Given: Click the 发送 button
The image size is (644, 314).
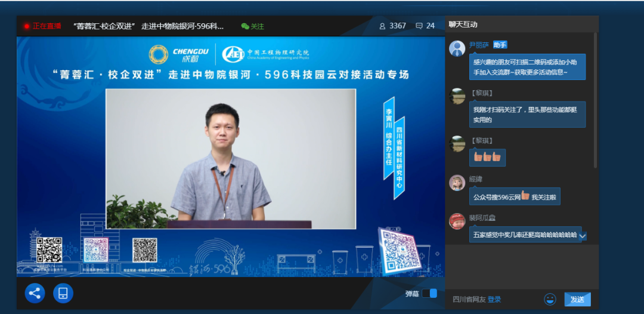Looking at the screenshot, I should click(x=577, y=299).
